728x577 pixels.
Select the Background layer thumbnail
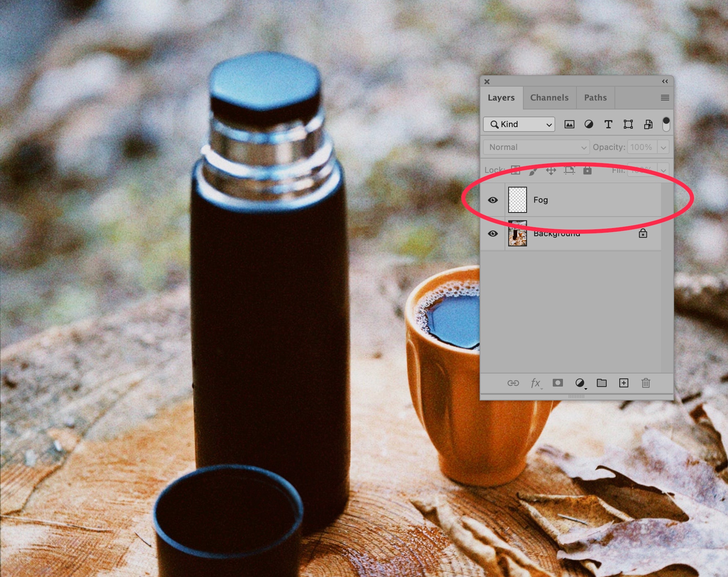click(518, 234)
